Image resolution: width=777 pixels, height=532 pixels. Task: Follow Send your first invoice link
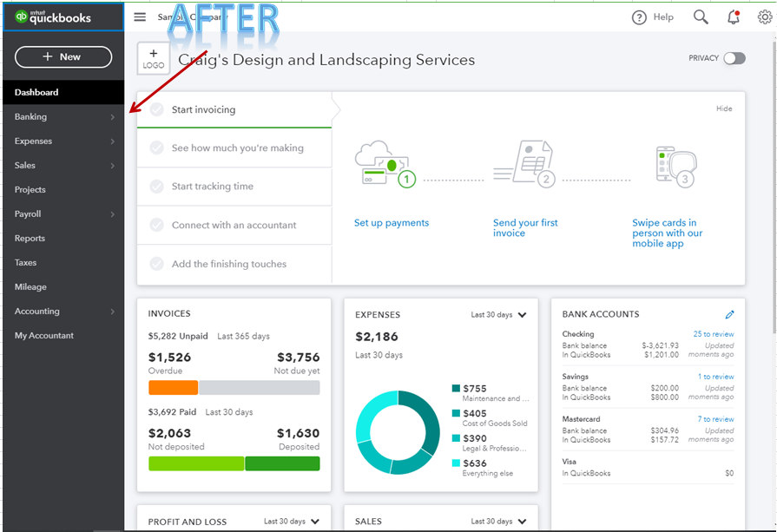[x=525, y=228]
